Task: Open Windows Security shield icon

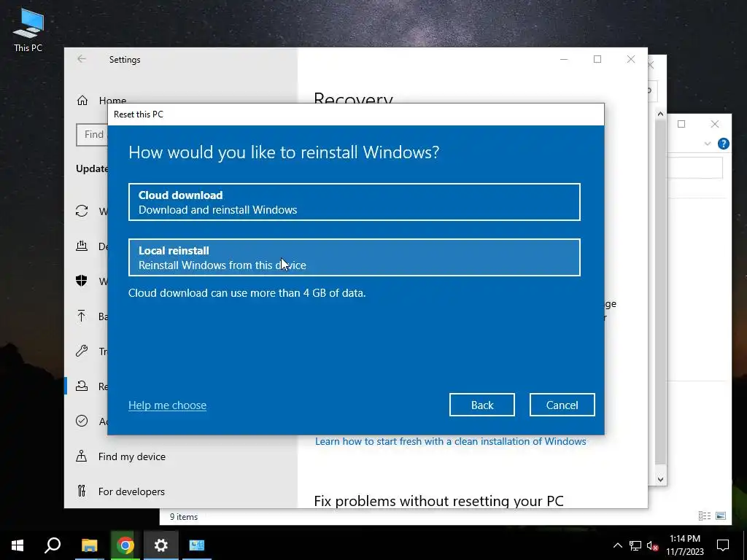Action: tap(82, 281)
